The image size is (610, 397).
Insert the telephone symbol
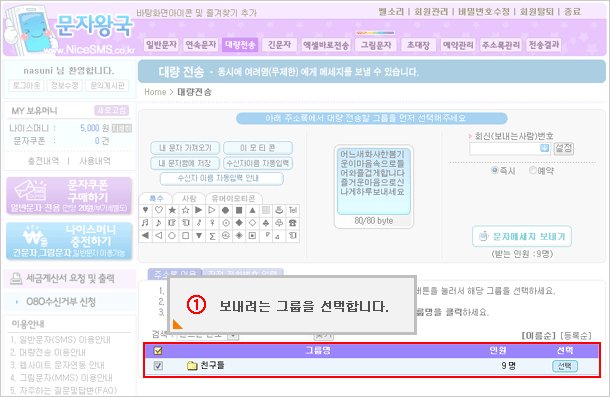(293, 223)
